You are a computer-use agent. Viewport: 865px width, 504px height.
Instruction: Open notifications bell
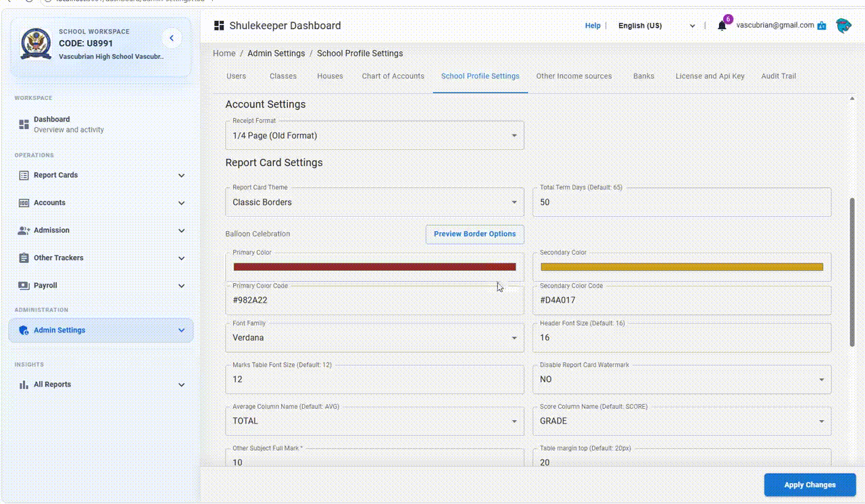click(x=722, y=26)
